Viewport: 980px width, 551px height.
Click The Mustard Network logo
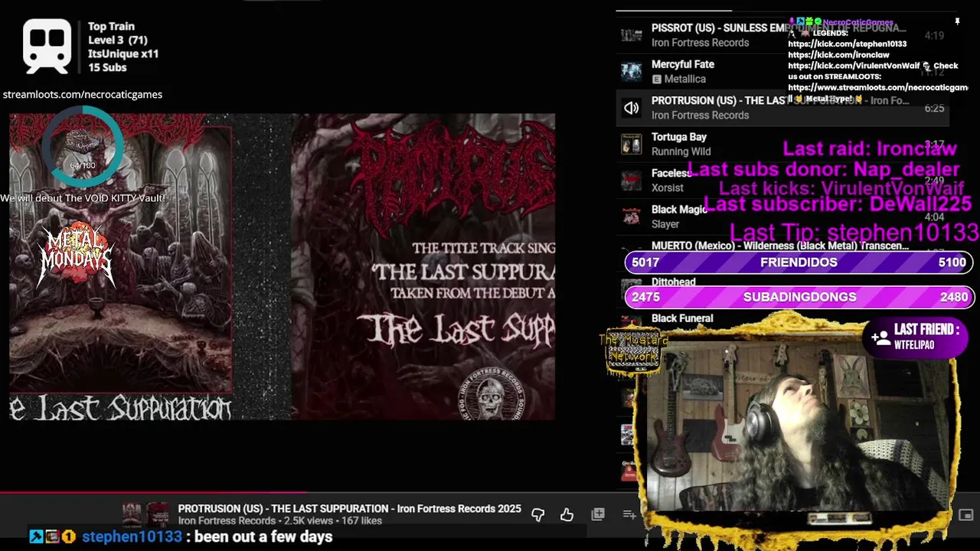tap(632, 350)
